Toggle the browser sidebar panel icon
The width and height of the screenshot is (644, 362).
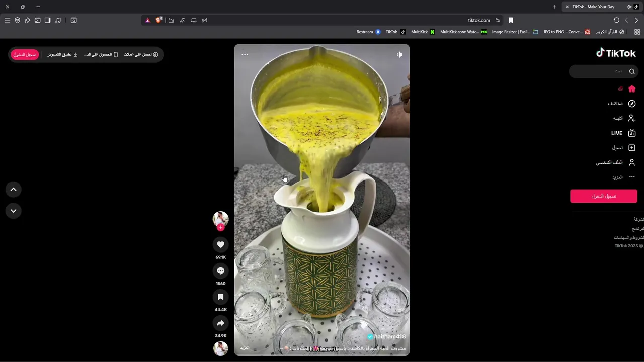(x=47, y=20)
